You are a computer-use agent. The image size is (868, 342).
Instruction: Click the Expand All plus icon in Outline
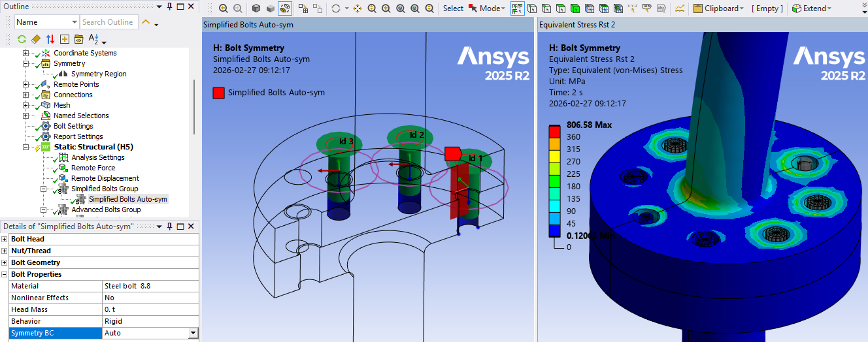point(65,39)
